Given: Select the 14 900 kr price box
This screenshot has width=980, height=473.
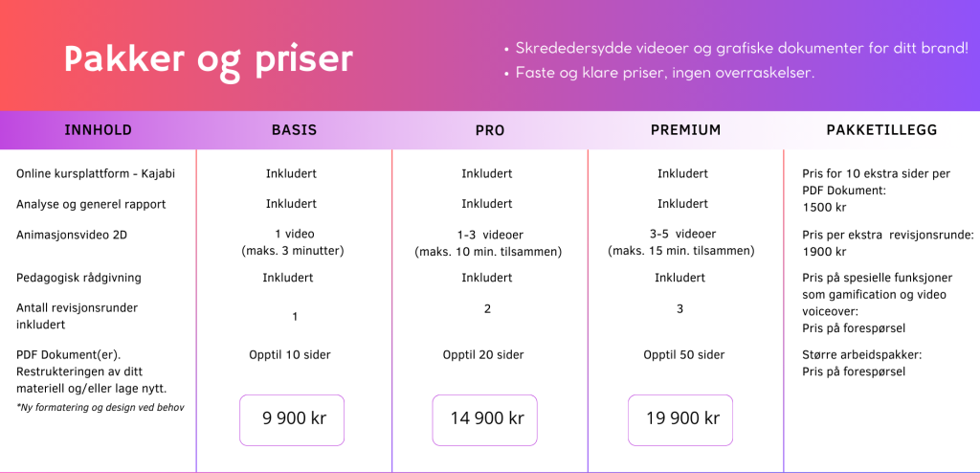Looking at the screenshot, I should click(x=487, y=419).
